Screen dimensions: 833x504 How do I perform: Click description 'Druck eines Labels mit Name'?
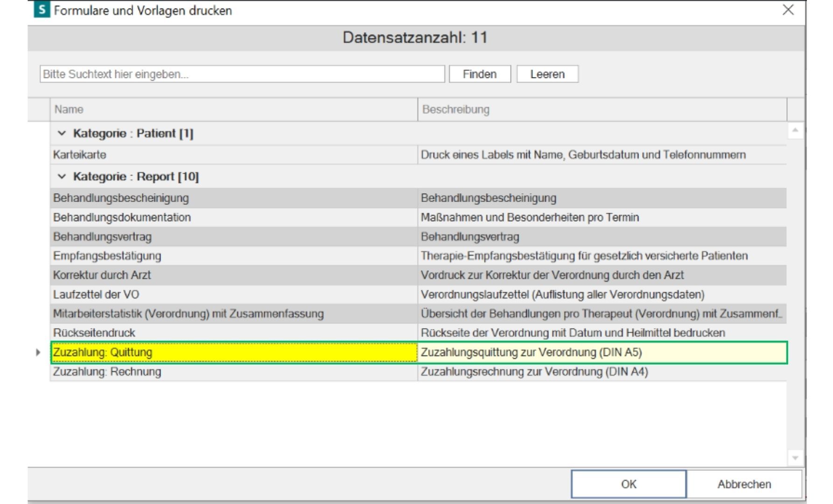tap(602, 155)
